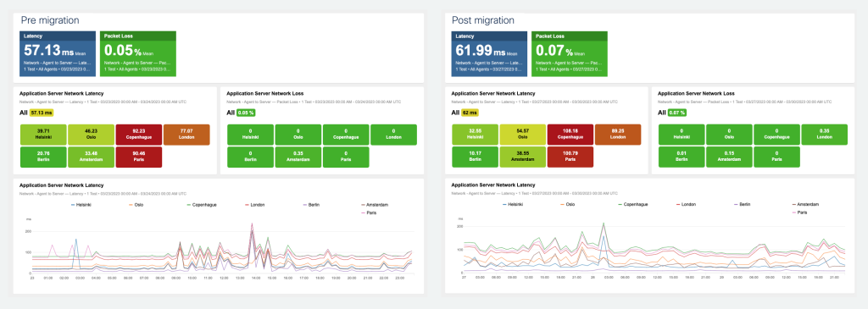Select the Berlin 10.17 latency tile
The height and width of the screenshot is (309, 868).
click(x=475, y=157)
